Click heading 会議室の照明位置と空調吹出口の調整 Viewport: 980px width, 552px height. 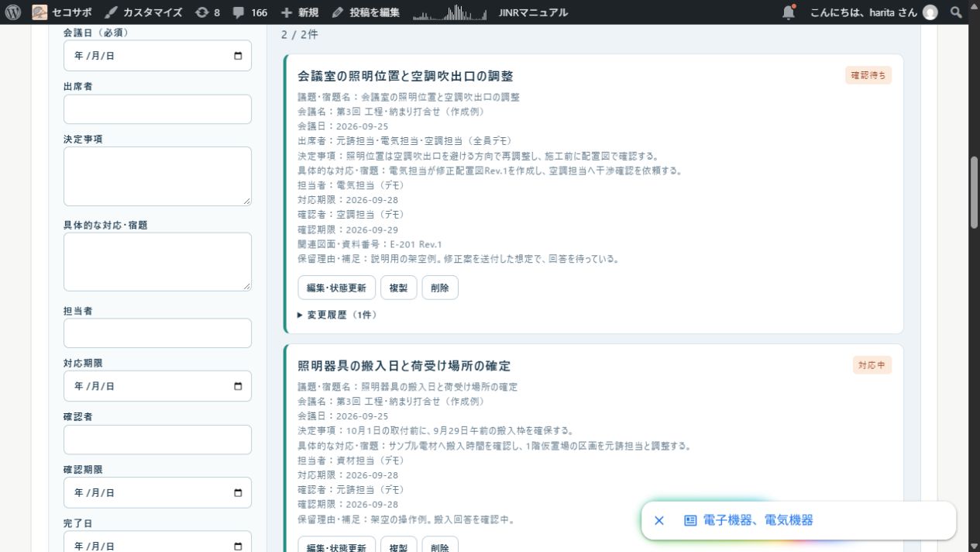click(x=405, y=76)
